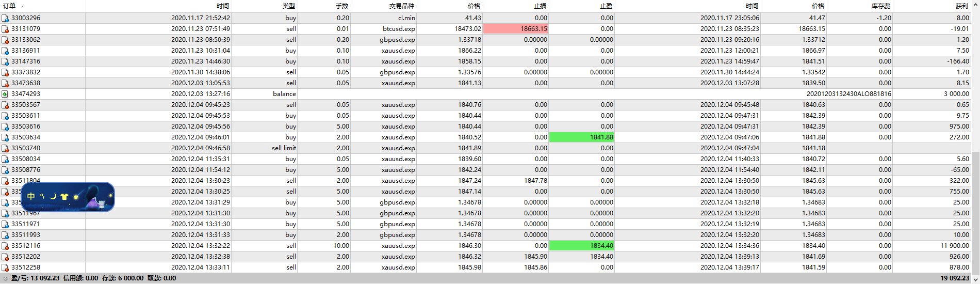
Task: Toggle the punctuation mode icon on IME bar
Action: point(42,196)
